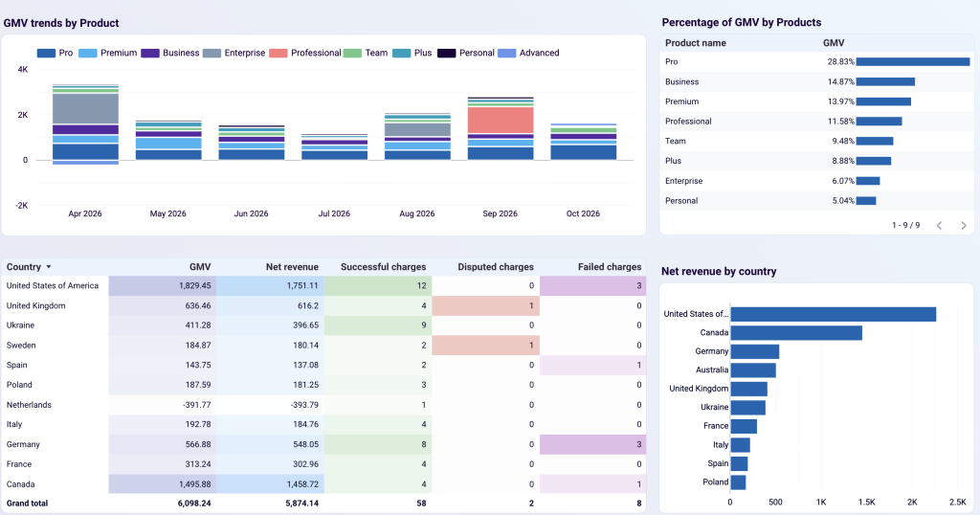Click the Premium 13.97% row
Screen dimensions: 980x515
click(817, 101)
